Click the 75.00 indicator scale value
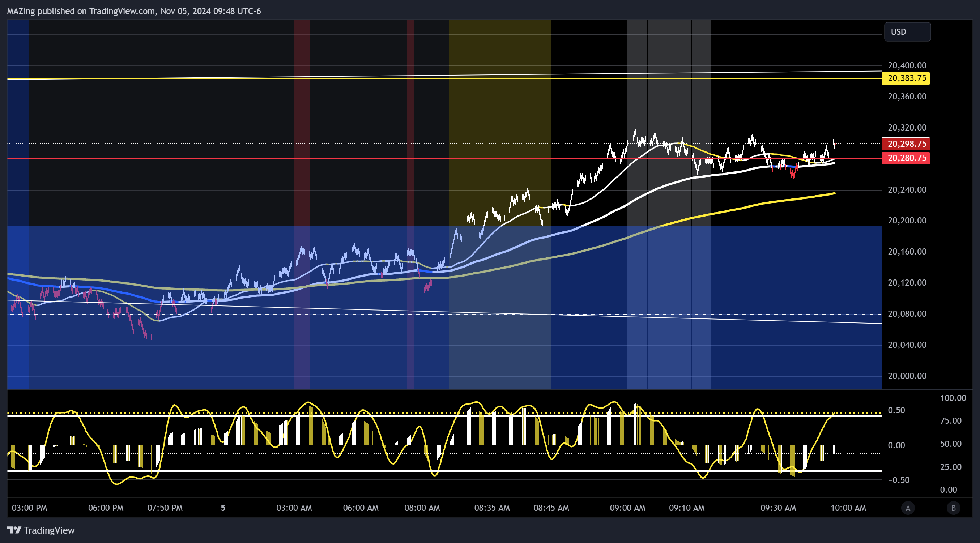Viewport: 980px width, 543px height. 951,421
